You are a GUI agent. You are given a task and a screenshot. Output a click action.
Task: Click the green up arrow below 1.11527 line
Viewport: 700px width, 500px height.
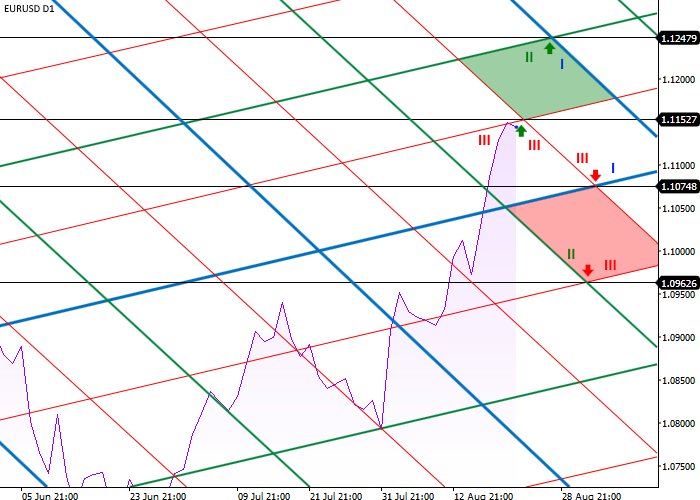pos(521,130)
